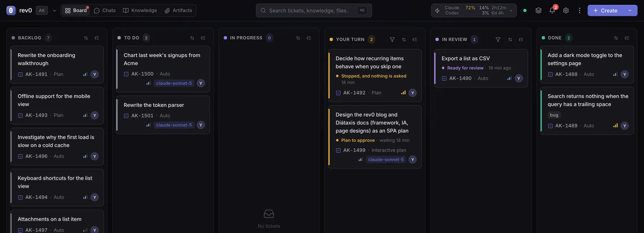The height and width of the screenshot is (233, 644).
Task: Open the vertical three-dot more menu
Action: point(580,10)
